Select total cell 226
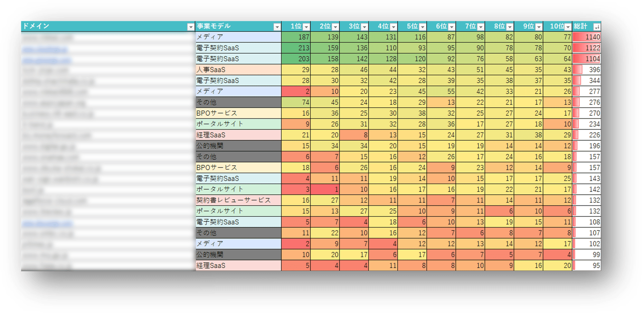The image size is (644, 314). coord(587,135)
